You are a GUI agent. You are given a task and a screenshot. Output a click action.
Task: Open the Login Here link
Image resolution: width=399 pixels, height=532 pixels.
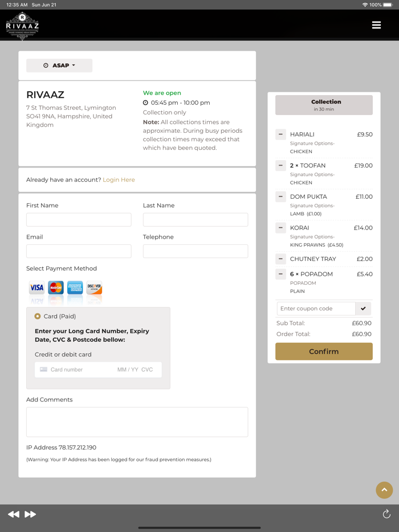click(x=119, y=179)
